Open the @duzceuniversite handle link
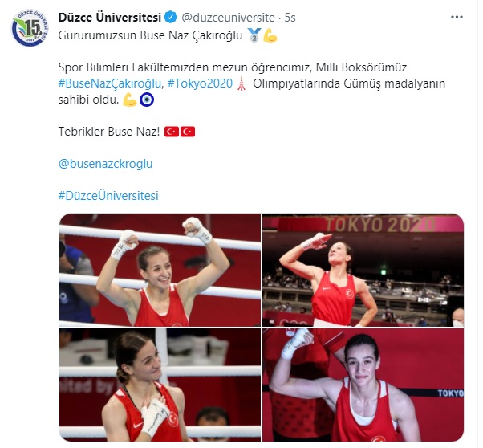 228,18
